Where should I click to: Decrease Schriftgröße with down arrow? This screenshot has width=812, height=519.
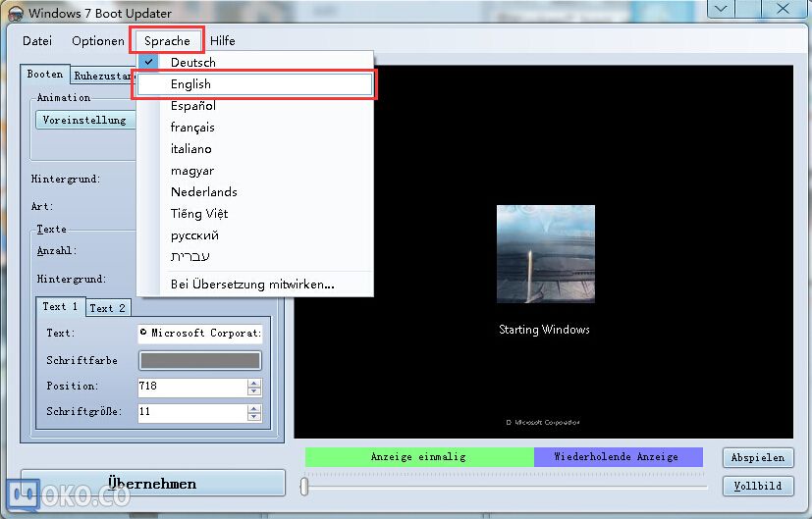pos(254,417)
